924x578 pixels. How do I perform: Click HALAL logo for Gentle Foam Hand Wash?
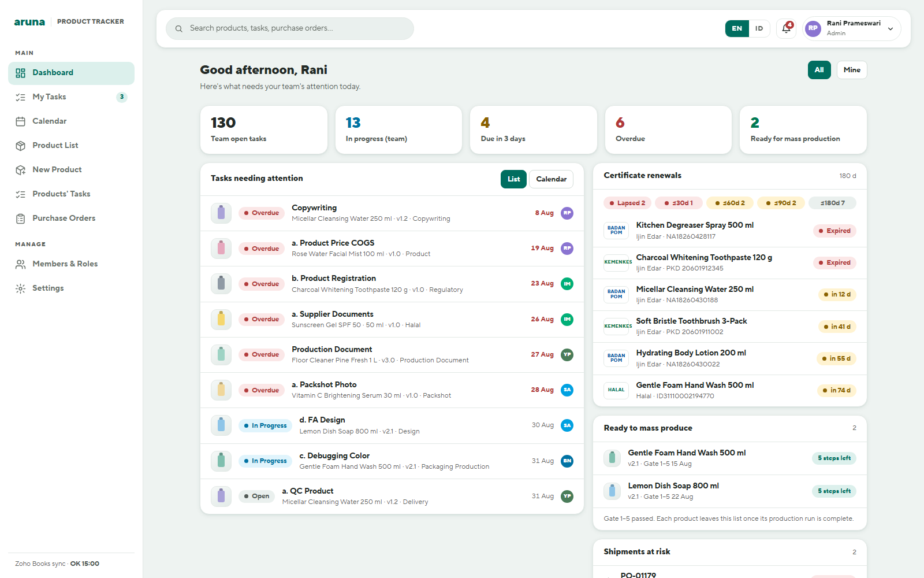click(616, 390)
